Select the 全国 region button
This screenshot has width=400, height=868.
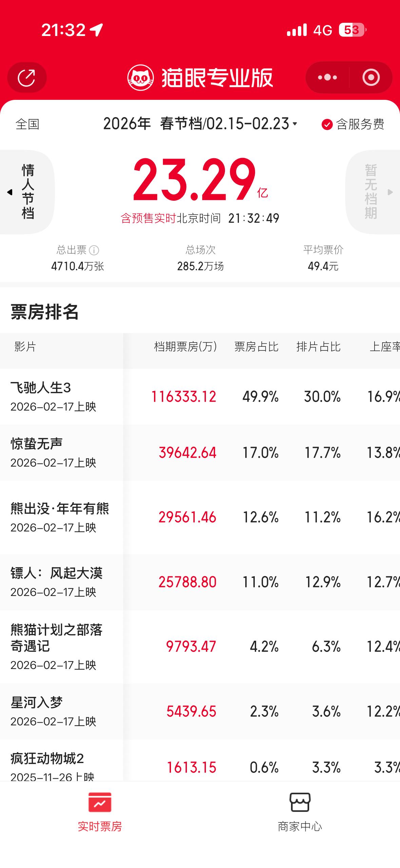coord(27,124)
